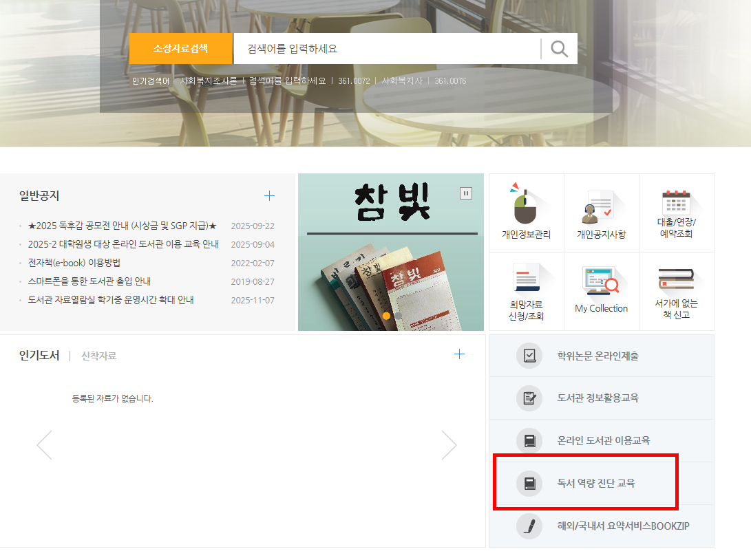
Task: Switch to 신착자료 tab
Action: tap(98, 356)
